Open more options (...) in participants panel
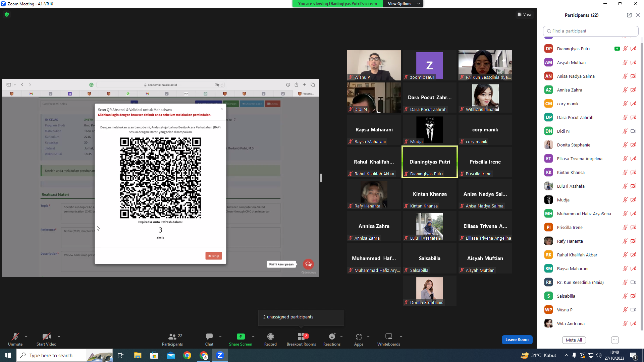Screen dimensions: 644x362 coord(615,340)
